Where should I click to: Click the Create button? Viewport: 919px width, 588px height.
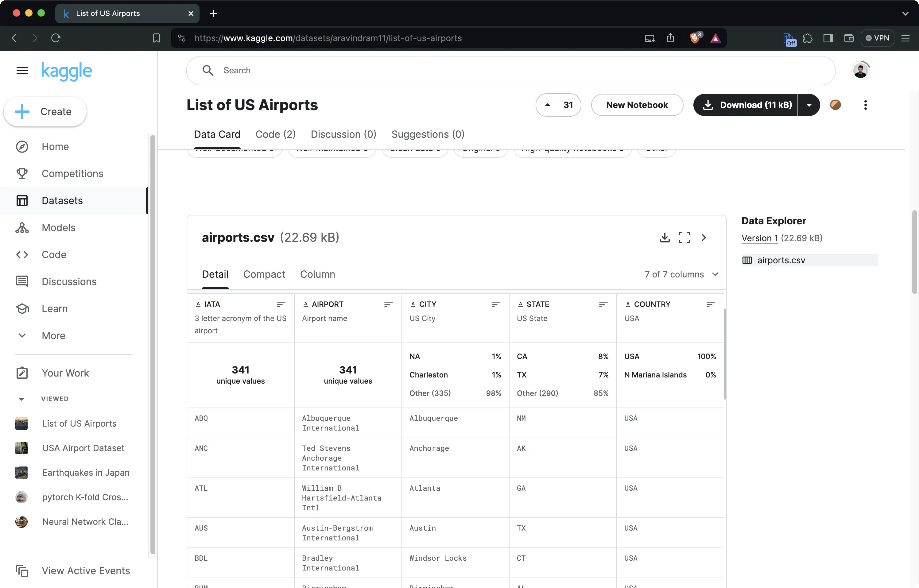[x=45, y=111]
